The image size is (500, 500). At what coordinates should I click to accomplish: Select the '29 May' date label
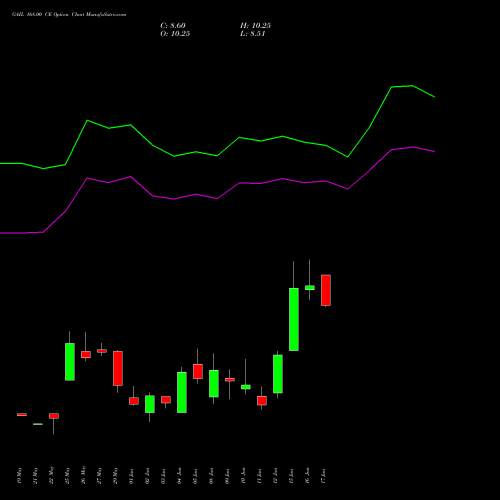[115, 476]
